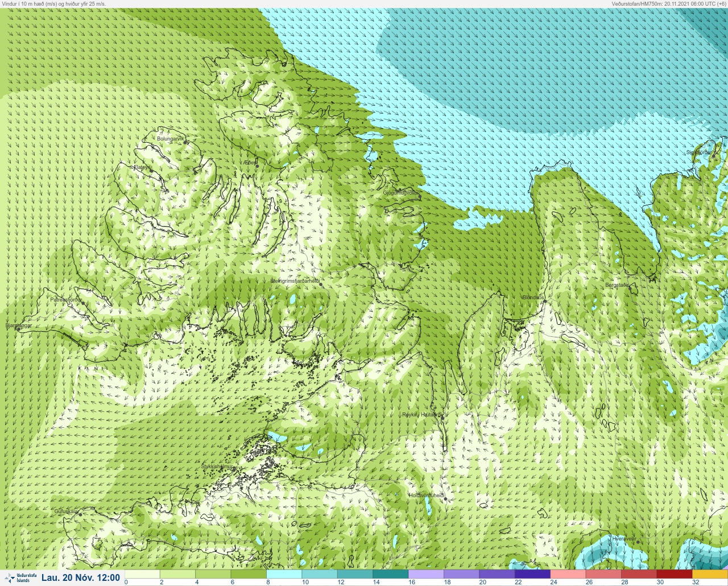
Task: Click the Blönduós station label
Action: 533,298
